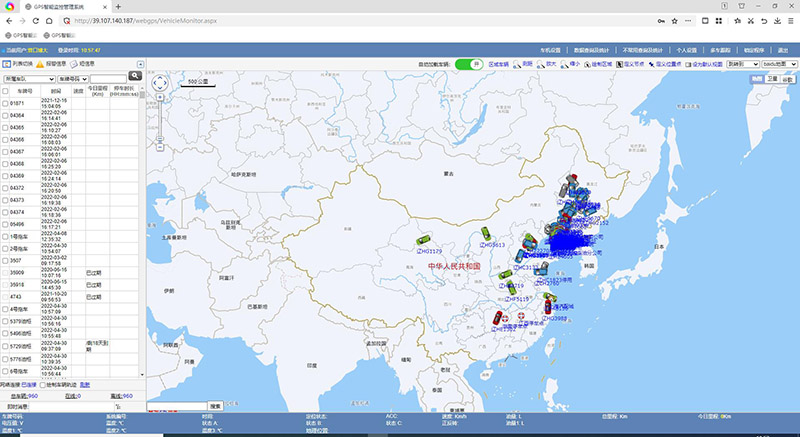
Task: Collapse the left vehicle panel arrow
Action: click(x=140, y=64)
